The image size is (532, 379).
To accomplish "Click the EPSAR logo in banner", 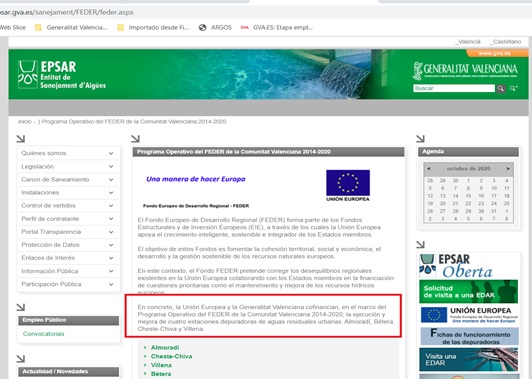I will tap(62, 75).
